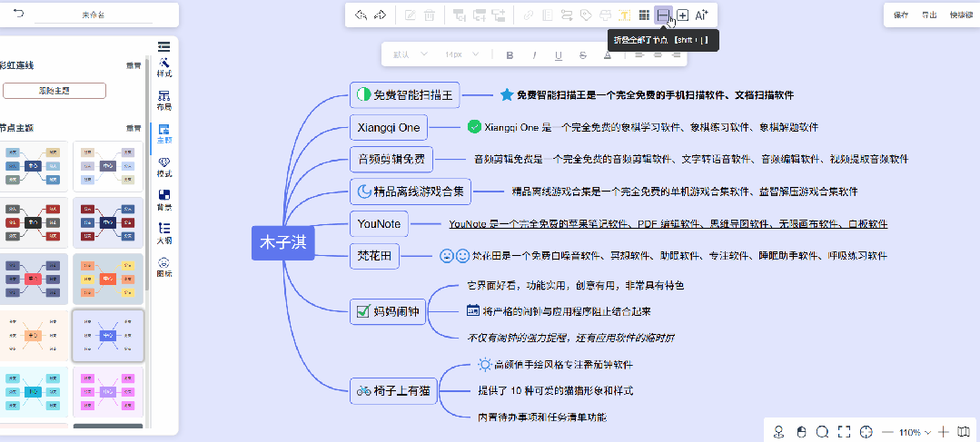Open the text color picker A icon
980x442 pixels.
coord(607,55)
